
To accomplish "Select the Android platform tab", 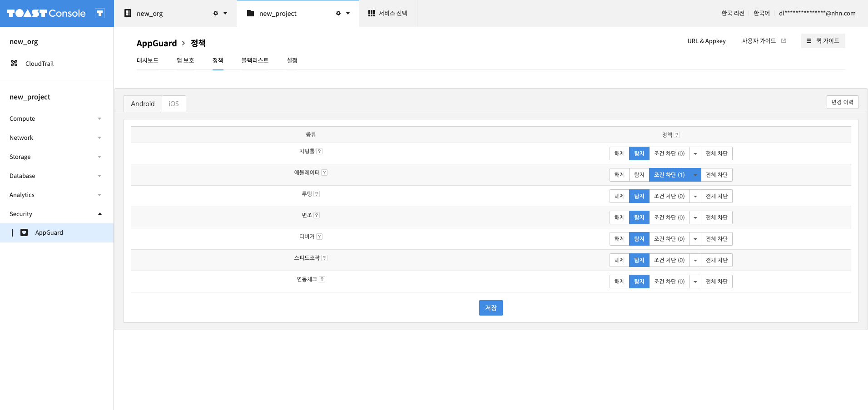I will click(143, 104).
